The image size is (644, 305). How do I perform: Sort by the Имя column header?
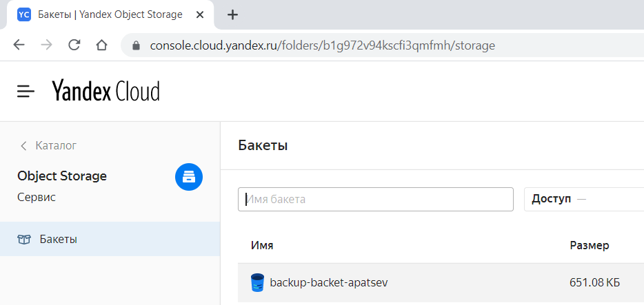262,246
